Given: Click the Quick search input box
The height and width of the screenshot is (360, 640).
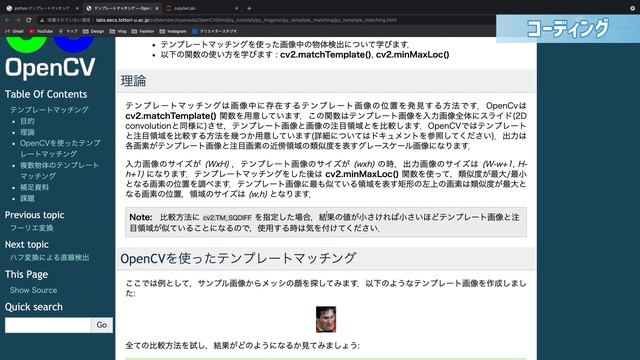Looking at the screenshot, I should (48, 325).
